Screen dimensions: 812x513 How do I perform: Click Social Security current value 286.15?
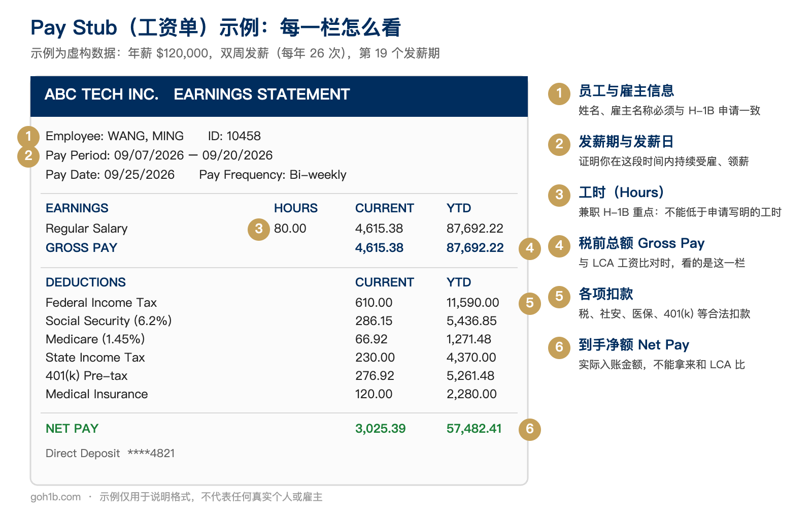[x=374, y=321]
